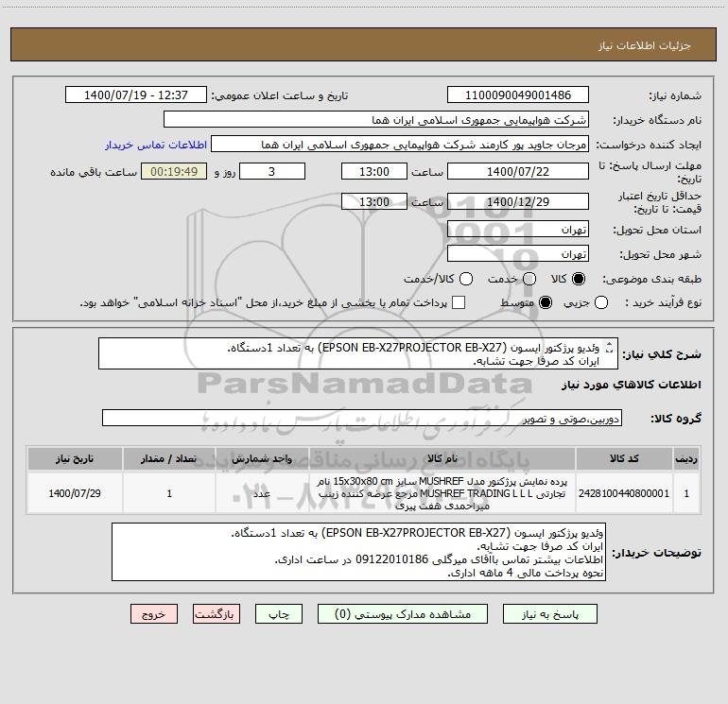Image resolution: width=728 pixels, height=704 pixels.
Task: Click the گروه کالا field
Action: 362,418
